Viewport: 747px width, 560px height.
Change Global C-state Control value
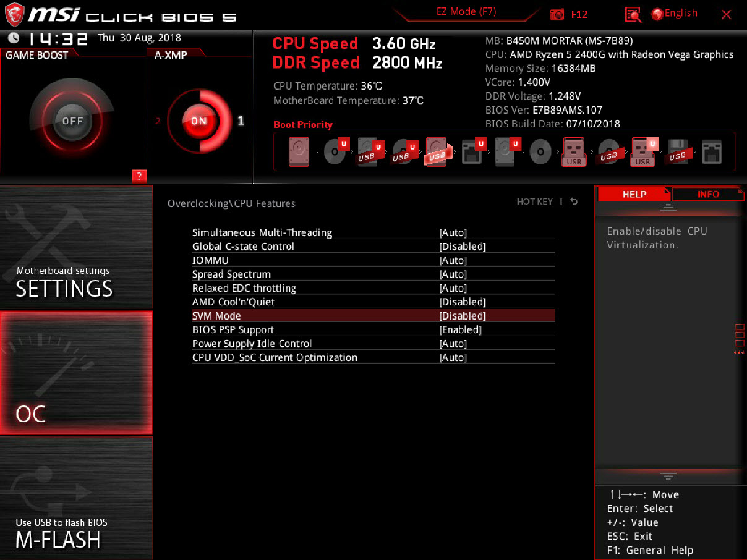pos(462,247)
